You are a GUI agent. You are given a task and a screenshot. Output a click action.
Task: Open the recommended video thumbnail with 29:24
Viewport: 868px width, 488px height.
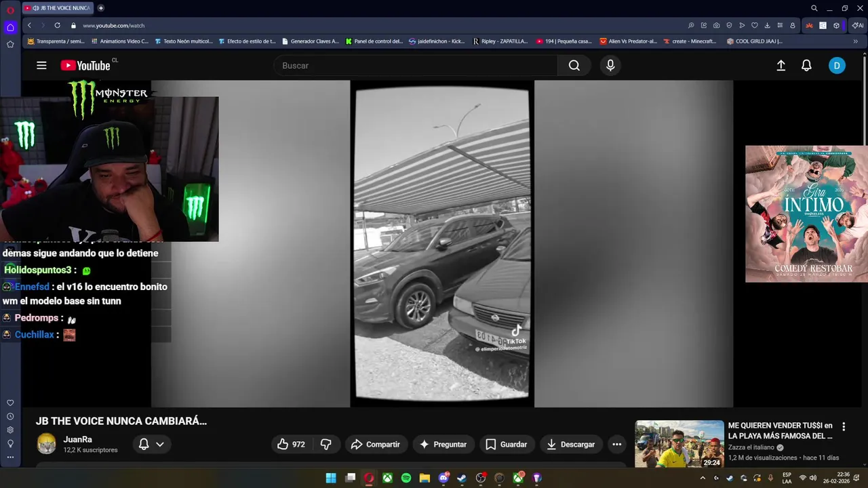click(x=679, y=444)
